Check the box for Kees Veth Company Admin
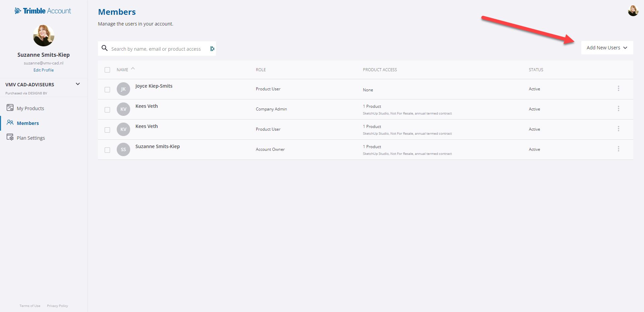 107,110
